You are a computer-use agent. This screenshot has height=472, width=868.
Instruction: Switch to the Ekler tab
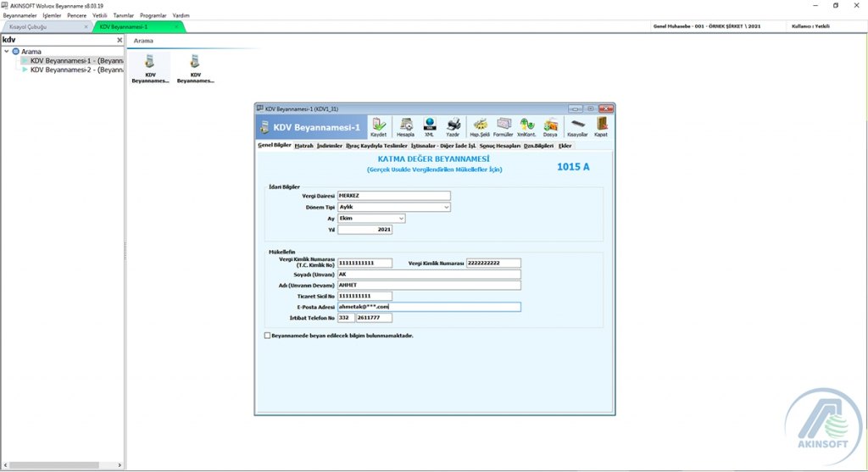pyautogui.click(x=565, y=146)
